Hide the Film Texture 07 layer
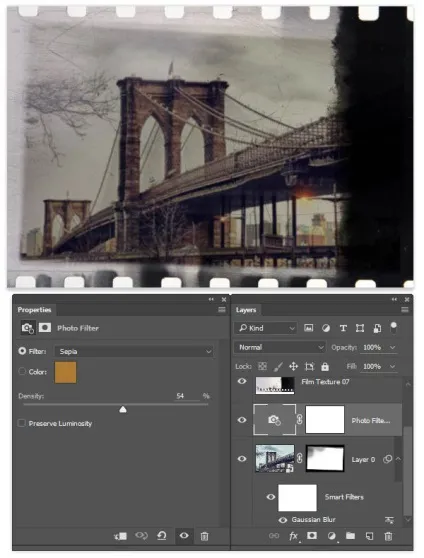This screenshot has height=558, width=424. click(242, 381)
